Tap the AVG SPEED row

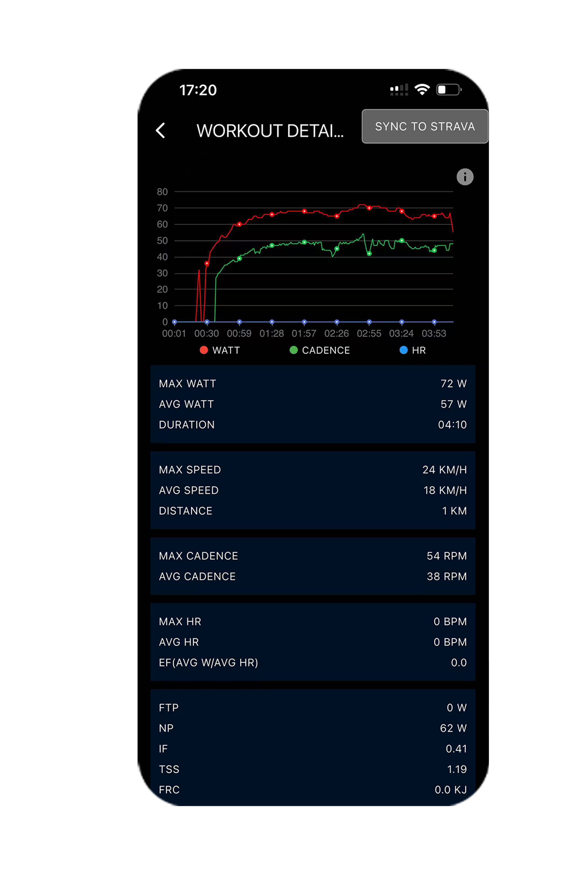click(312, 490)
